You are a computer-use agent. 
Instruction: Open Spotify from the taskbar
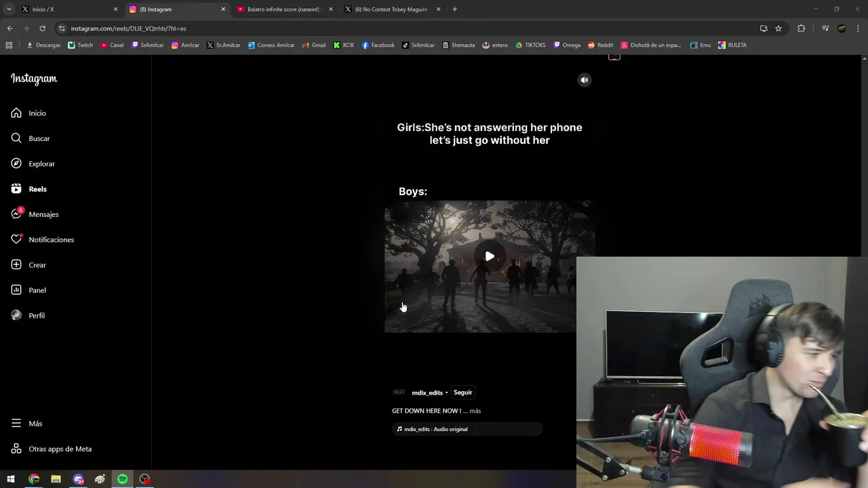[122, 479]
